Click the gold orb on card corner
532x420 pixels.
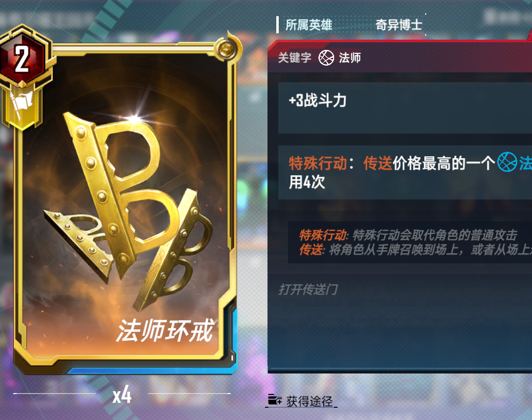226,50
